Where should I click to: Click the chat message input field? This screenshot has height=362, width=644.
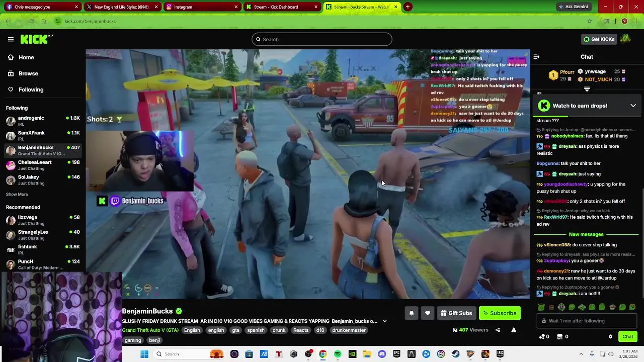coord(588,321)
